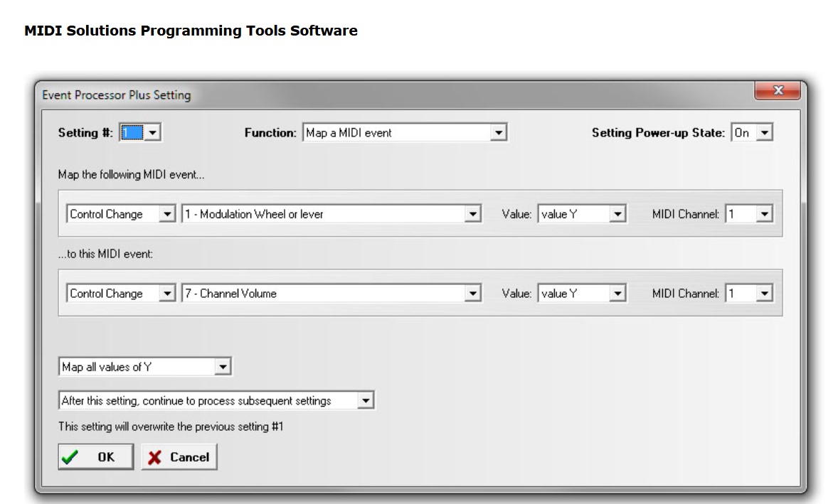This screenshot has width=833, height=504.
Task: Click the Setting # label
Action: [85, 133]
